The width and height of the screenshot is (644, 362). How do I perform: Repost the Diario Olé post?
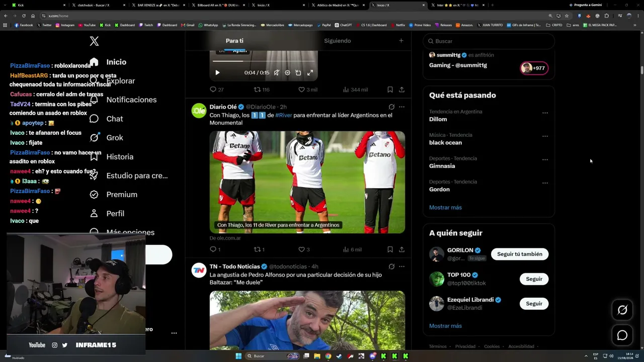(x=259, y=249)
